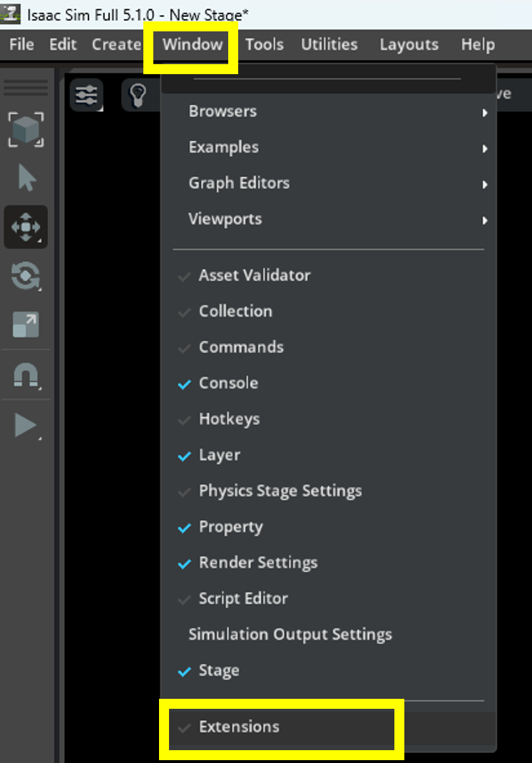Expand the Browsers submenu
This screenshot has width=532, height=763.
(329, 111)
